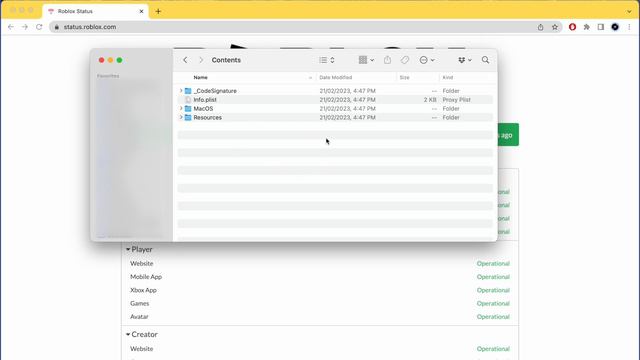Click the Resources folder icon

pos(188,118)
